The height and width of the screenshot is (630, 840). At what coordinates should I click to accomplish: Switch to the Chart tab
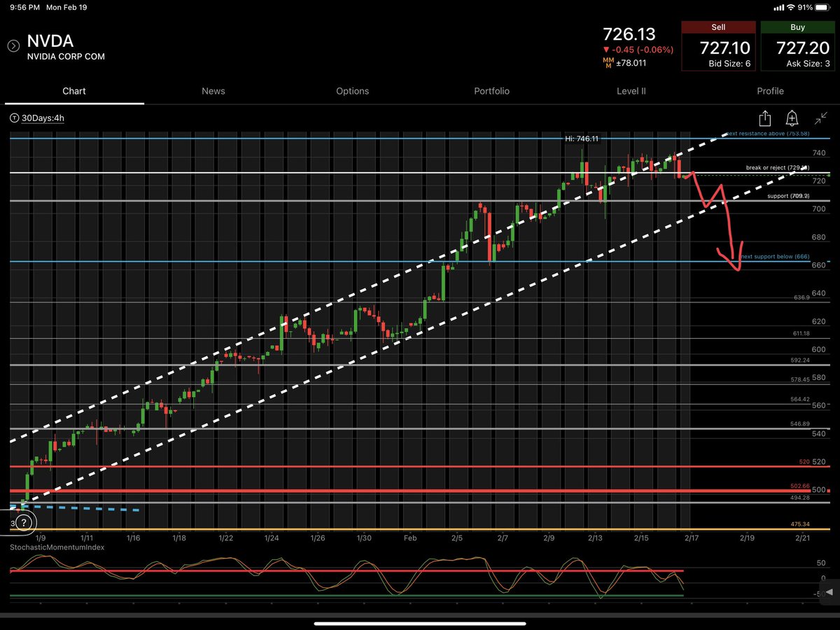click(x=74, y=91)
